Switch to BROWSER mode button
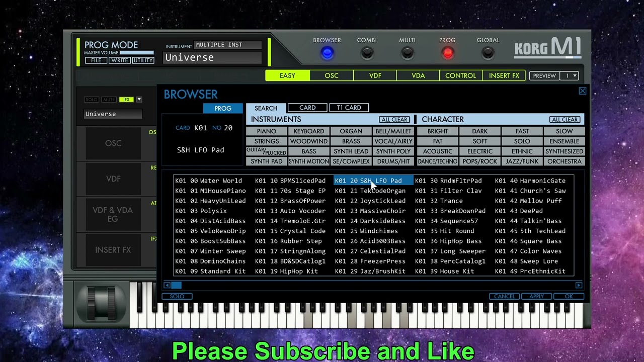 tap(327, 53)
